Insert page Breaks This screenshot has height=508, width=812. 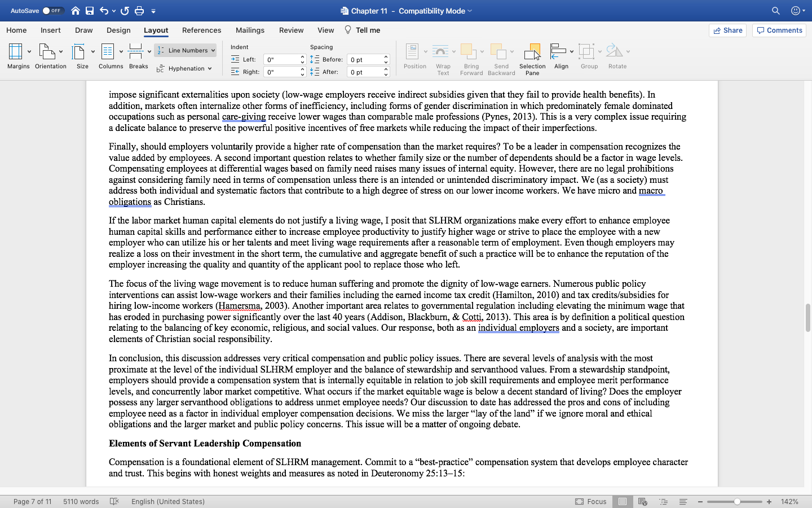coord(139,56)
